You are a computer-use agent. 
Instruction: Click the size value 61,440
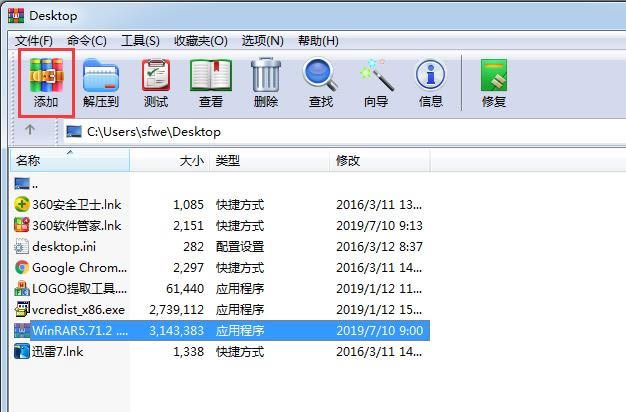point(185,289)
